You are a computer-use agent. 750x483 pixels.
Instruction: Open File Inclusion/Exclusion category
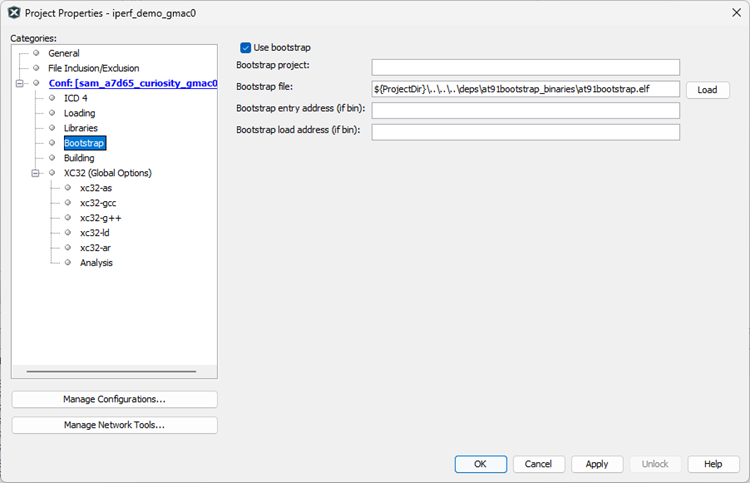(x=93, y=68)
